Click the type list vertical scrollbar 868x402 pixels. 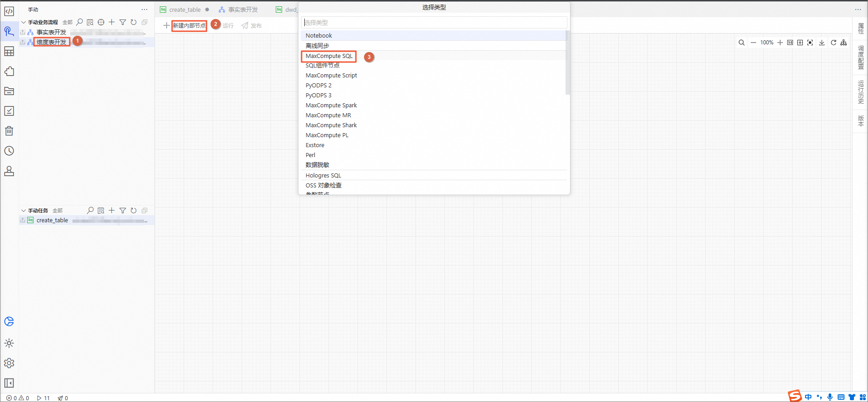[567, 62]
